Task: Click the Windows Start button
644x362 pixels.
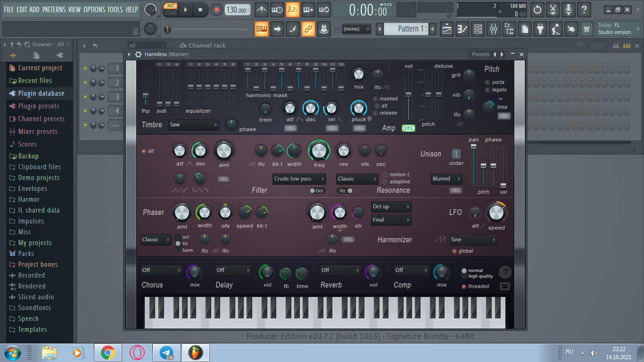Action: coord(12,352)
